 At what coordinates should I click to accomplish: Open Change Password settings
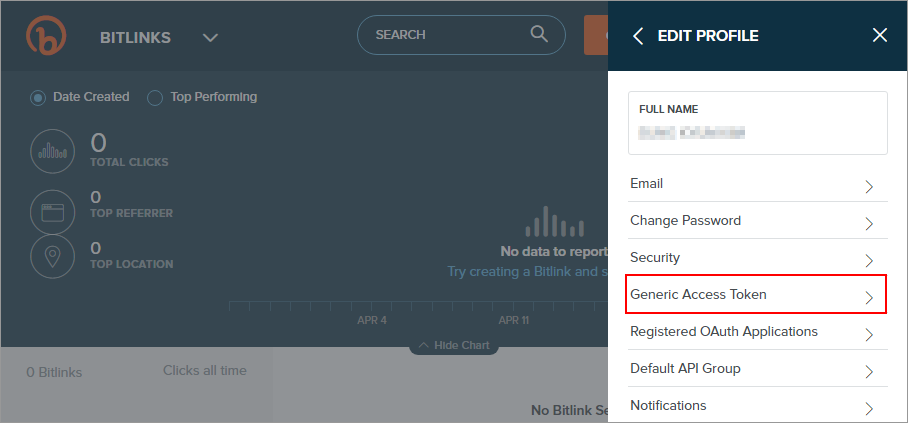(x=757, y=221)
